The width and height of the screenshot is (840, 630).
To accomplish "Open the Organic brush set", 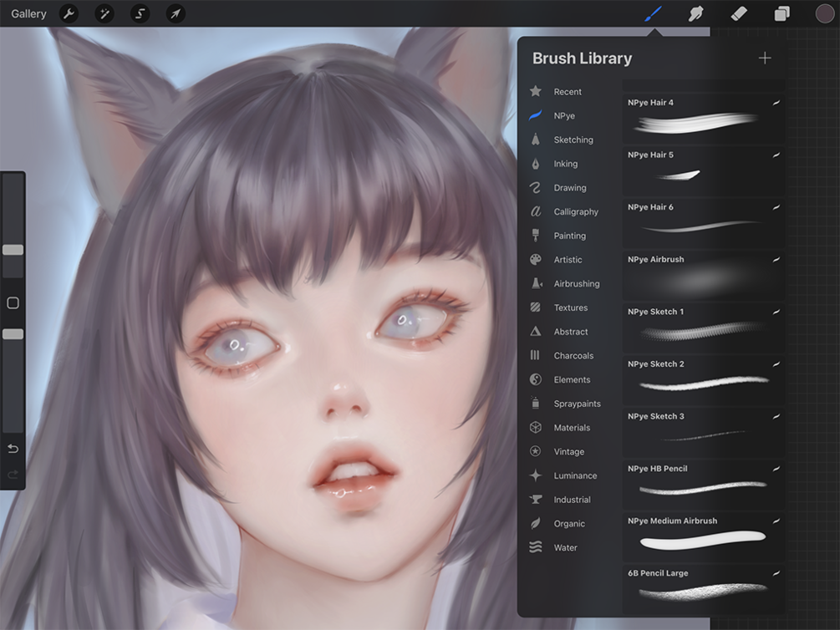I will pos(569,523).
